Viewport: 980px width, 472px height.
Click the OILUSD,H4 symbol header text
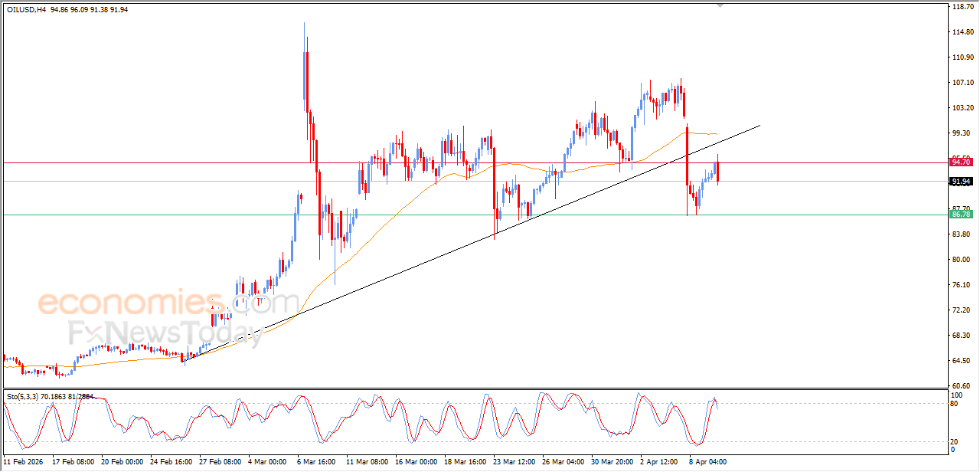coord(26,10)
